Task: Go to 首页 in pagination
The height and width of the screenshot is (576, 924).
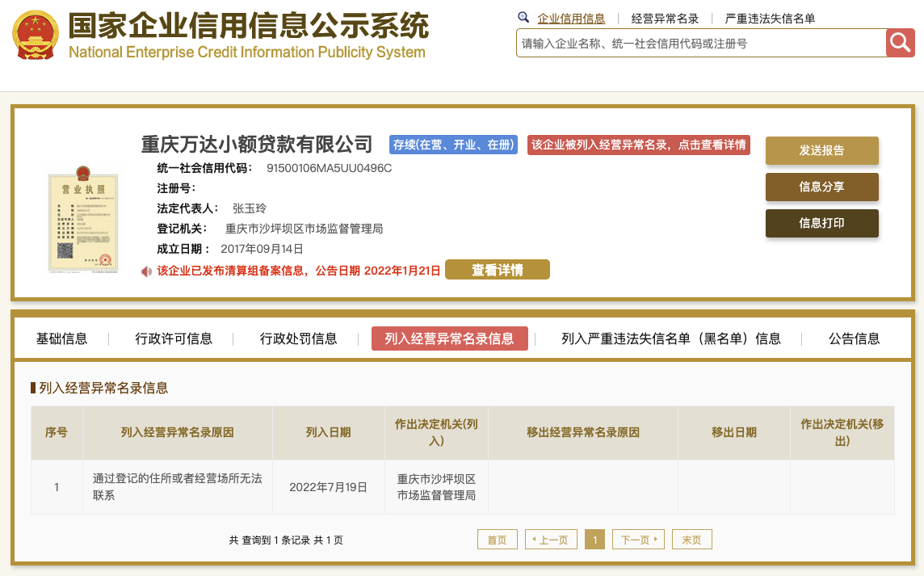Action: 498,540
